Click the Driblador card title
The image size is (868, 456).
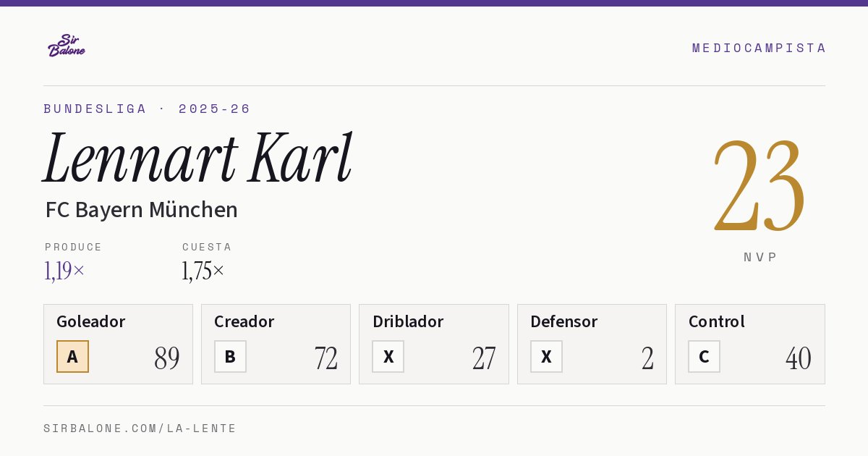[408, 321]
